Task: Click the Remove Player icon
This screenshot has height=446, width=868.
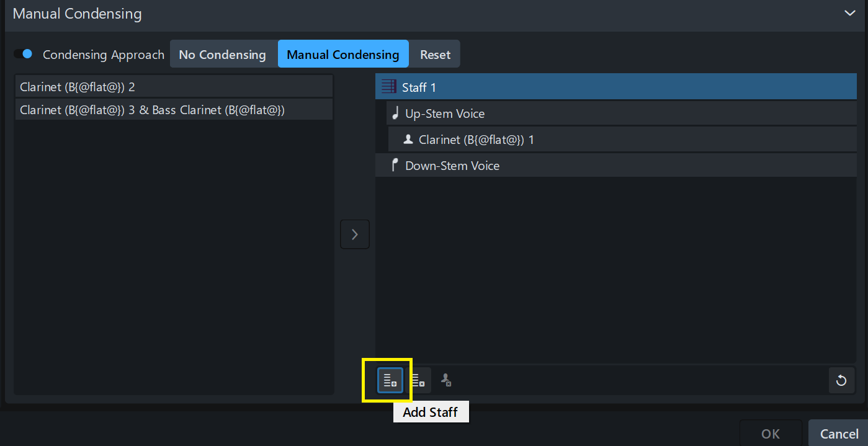Action: [x=445, y=380]
